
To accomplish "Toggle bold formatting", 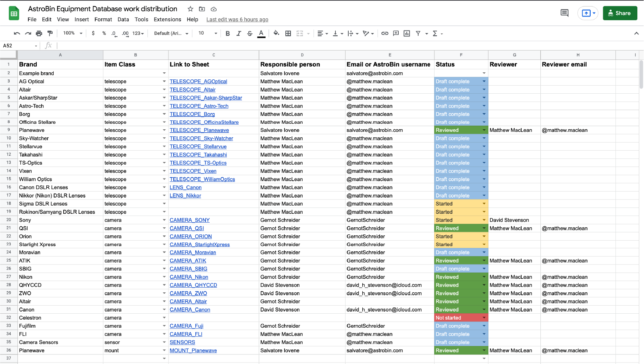I will coord(228,33).
